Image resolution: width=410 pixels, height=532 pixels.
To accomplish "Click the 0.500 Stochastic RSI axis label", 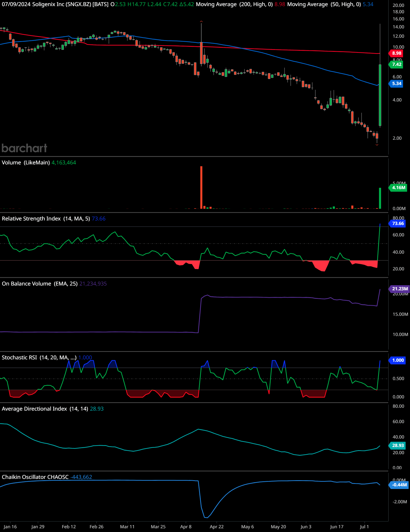I will pyautogui.click(x=398, y=378).
